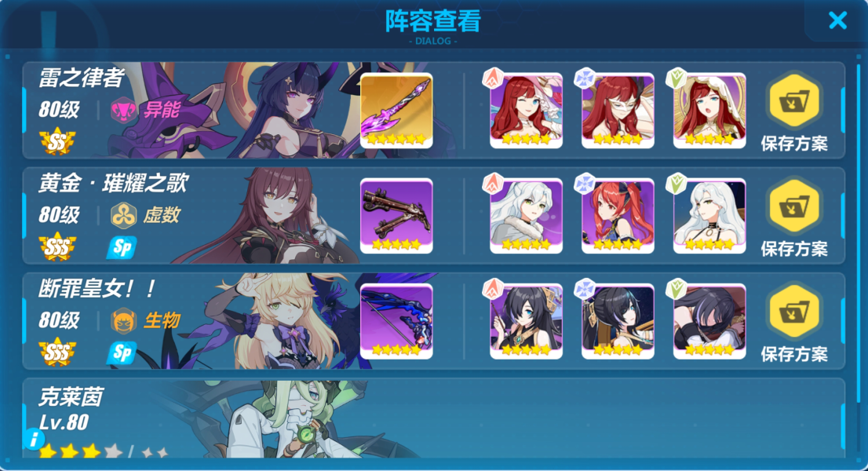Save the 雷之律者 lineup with 保存方案

[x=794, y=111]
